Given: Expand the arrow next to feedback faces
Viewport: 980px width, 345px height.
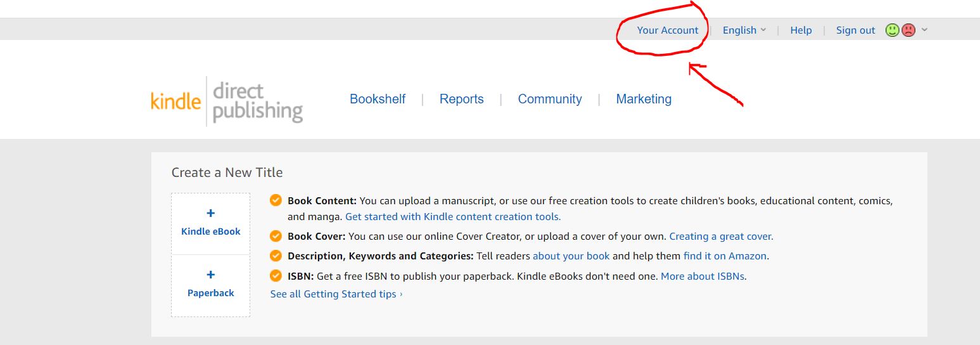Looking at the screenshot, I should coord(924,30).
